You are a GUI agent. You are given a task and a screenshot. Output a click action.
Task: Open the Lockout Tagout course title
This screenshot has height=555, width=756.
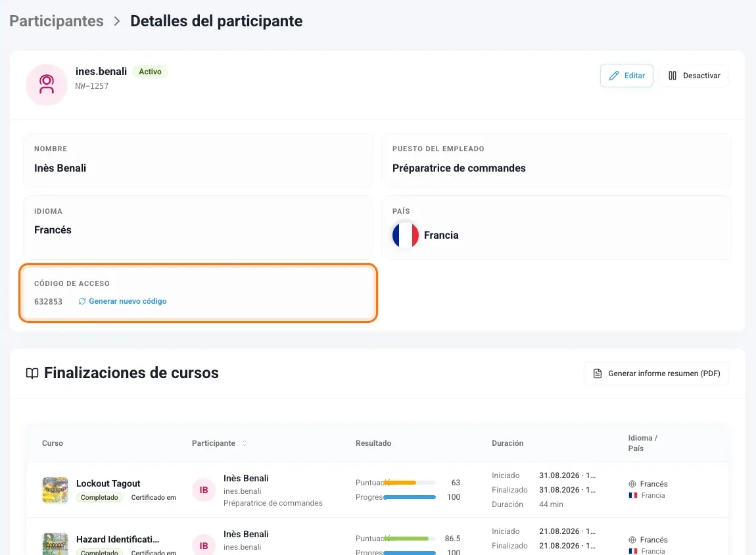click(108, 483)
